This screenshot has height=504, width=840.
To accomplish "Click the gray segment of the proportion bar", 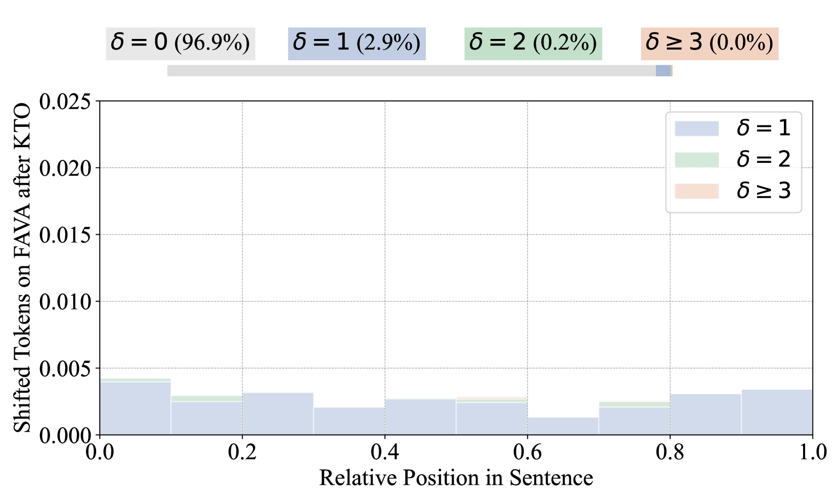I will (x=411, y=71).
